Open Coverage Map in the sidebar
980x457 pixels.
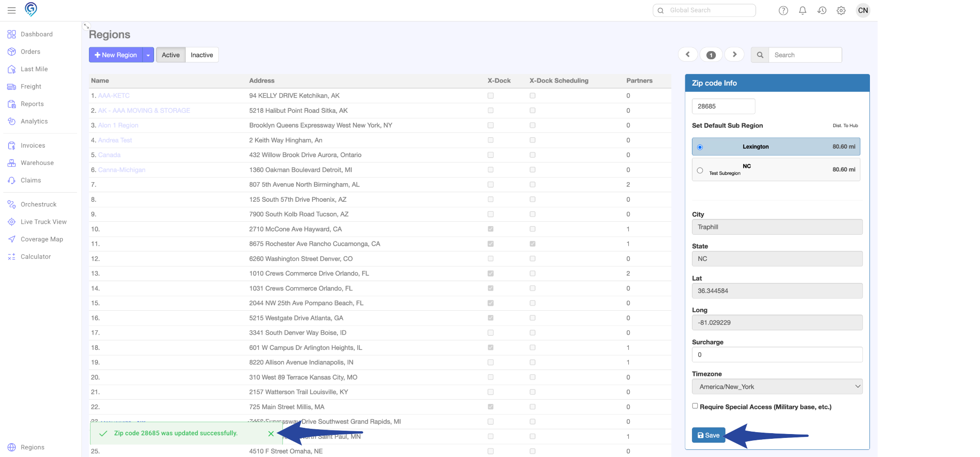point(42,239)
